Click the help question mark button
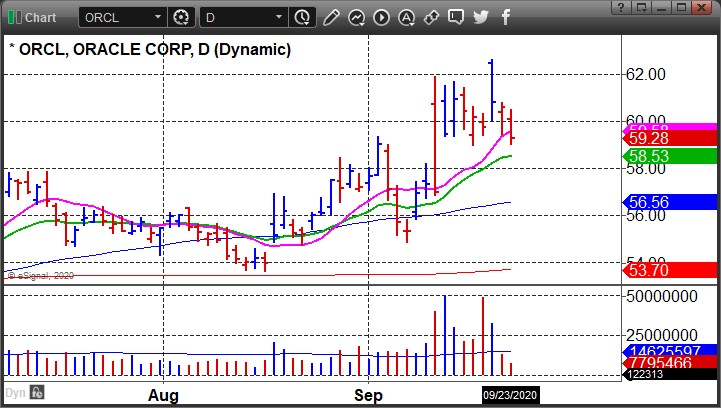Viewport: 721px width, 408px height. tap(621, 7)
